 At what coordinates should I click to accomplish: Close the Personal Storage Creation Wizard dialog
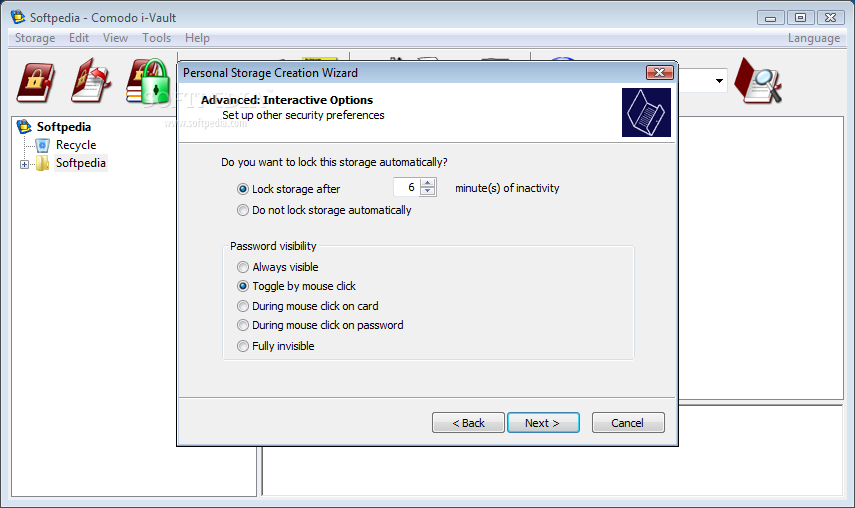(x=660, y=72)
